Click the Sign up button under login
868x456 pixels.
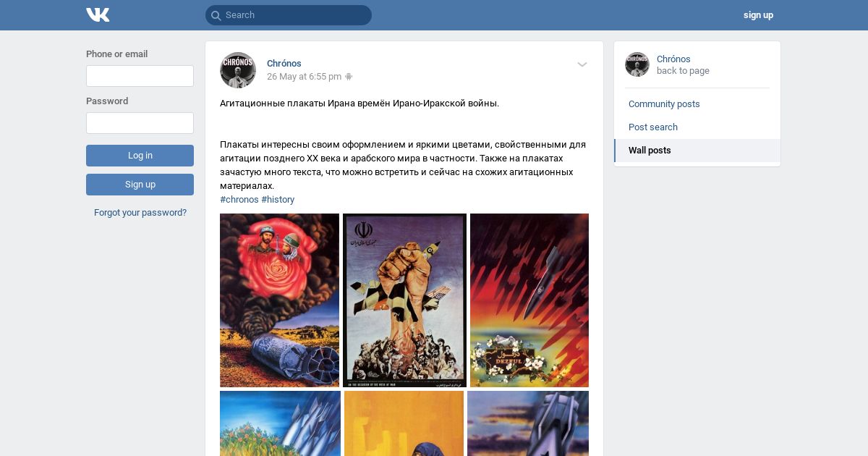[140, 185]
